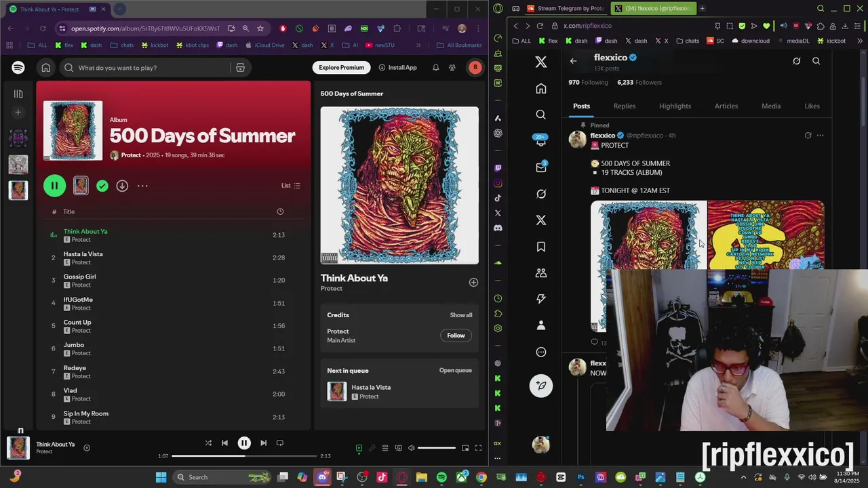Open Spotify Browse icon in search bar
This screenshot has width=868, height=488.
point(240,68)
